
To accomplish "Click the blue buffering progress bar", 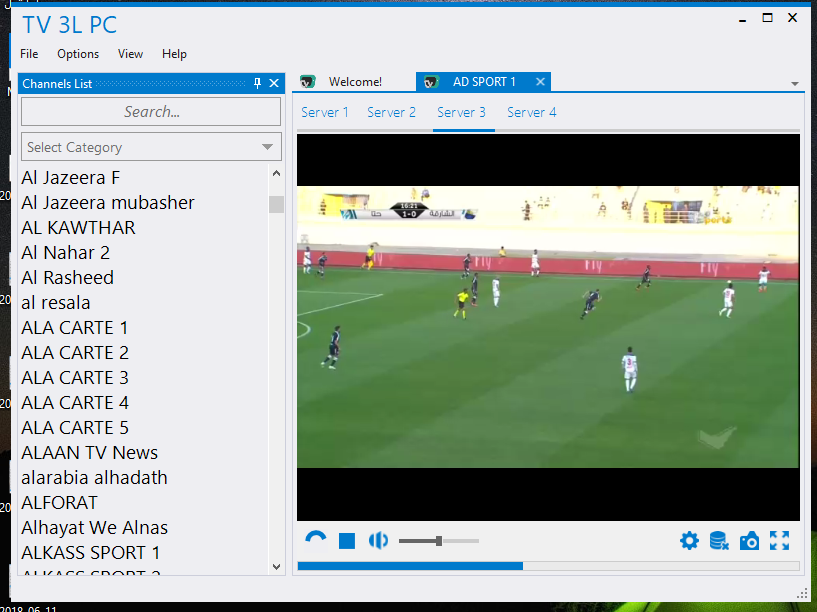I will coord(410,566).
